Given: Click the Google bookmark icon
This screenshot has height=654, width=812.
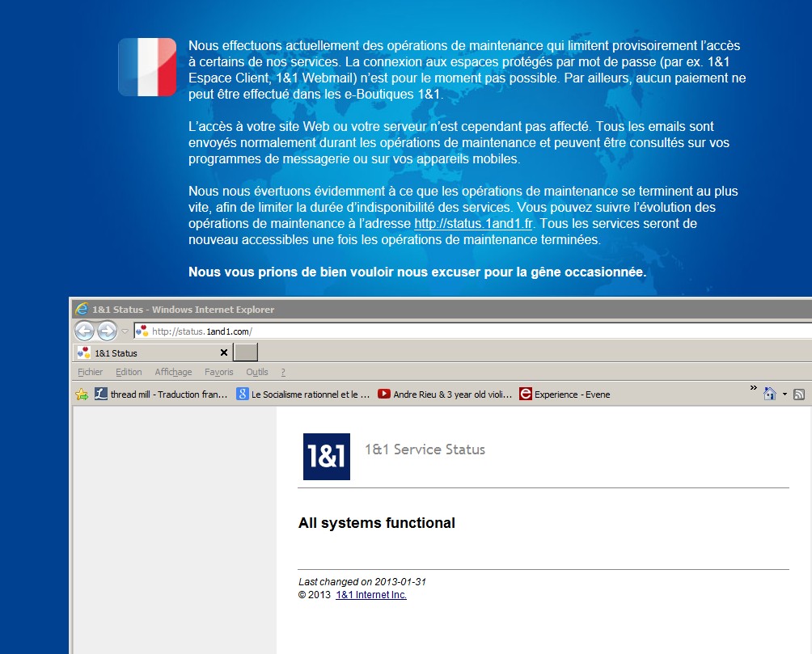Looking at the screenshot, I should coord(243,394).
